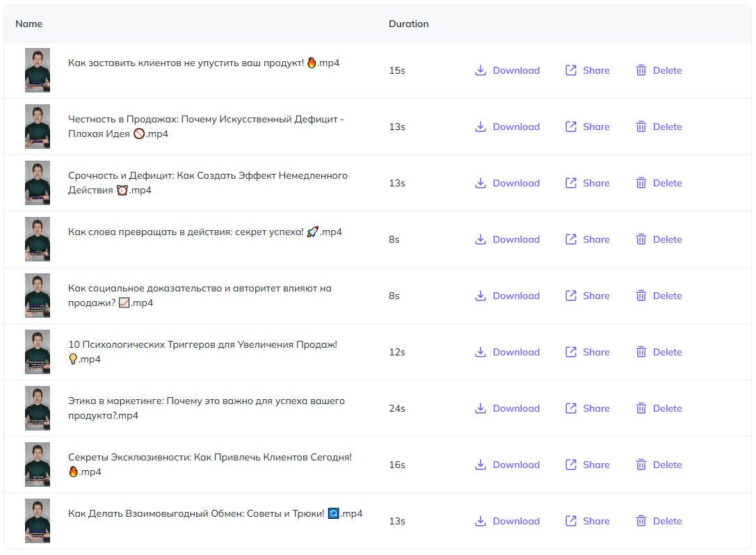
Task: Click the share icon in the 24s video row
Action: coord(571,408)
